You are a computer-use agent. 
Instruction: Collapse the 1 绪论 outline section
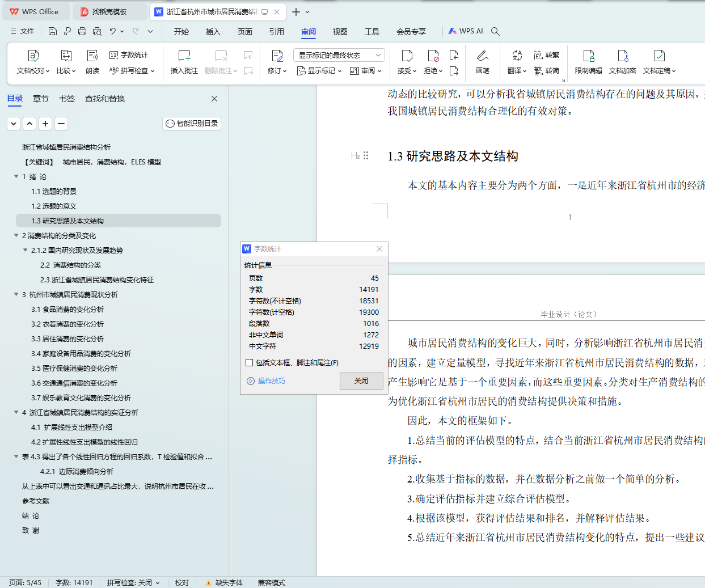coord(16,176)
